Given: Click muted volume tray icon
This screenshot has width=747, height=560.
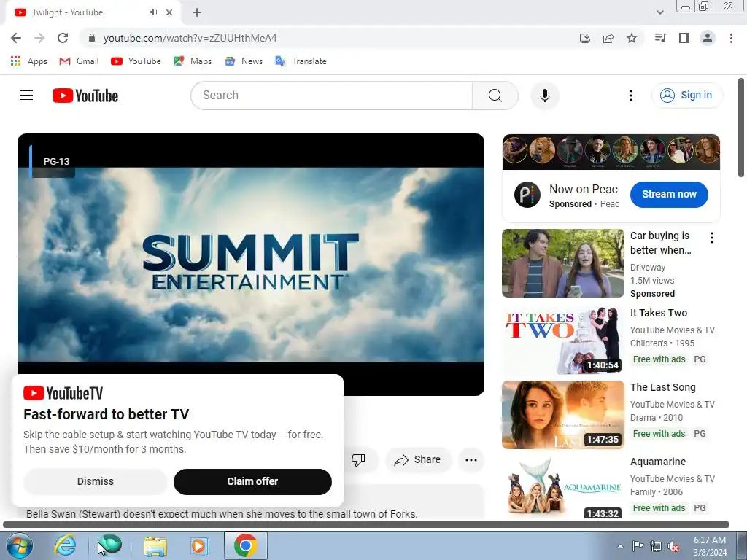Looking at the screenshot, I should click(x=673, y=546).
